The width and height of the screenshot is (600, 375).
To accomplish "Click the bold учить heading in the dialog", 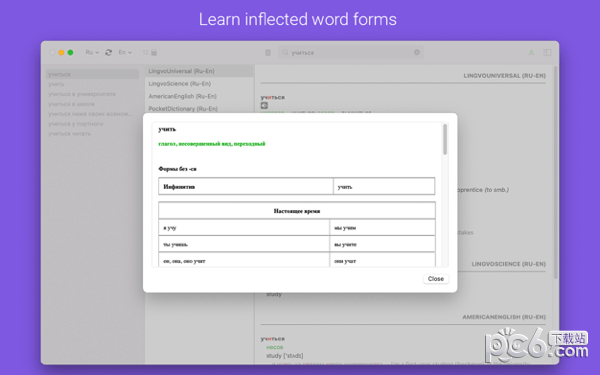I will tap(167, 129).
